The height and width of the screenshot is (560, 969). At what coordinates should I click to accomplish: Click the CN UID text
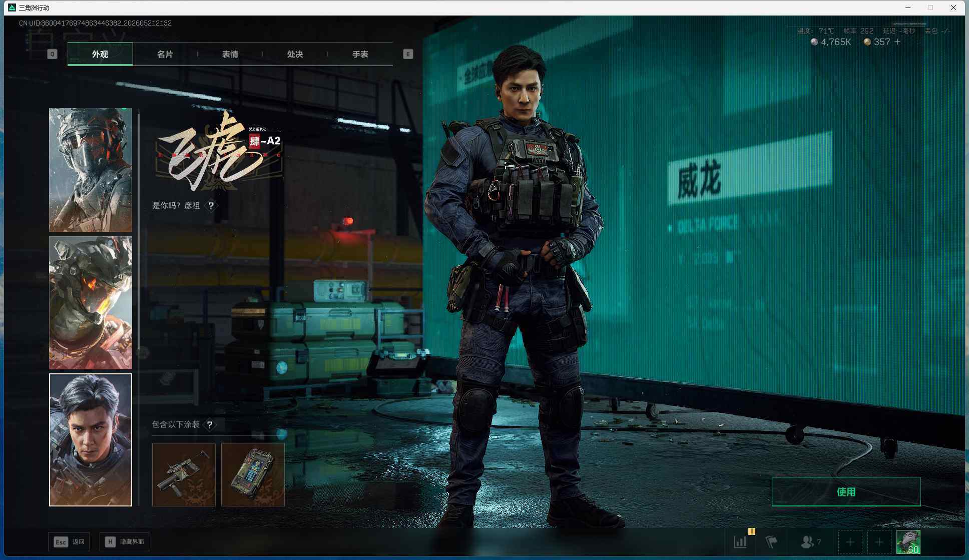pos(95,23)
